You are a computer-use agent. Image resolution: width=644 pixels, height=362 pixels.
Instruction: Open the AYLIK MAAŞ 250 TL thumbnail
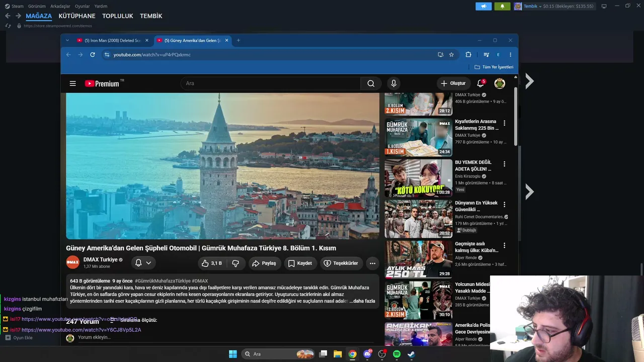419,259
